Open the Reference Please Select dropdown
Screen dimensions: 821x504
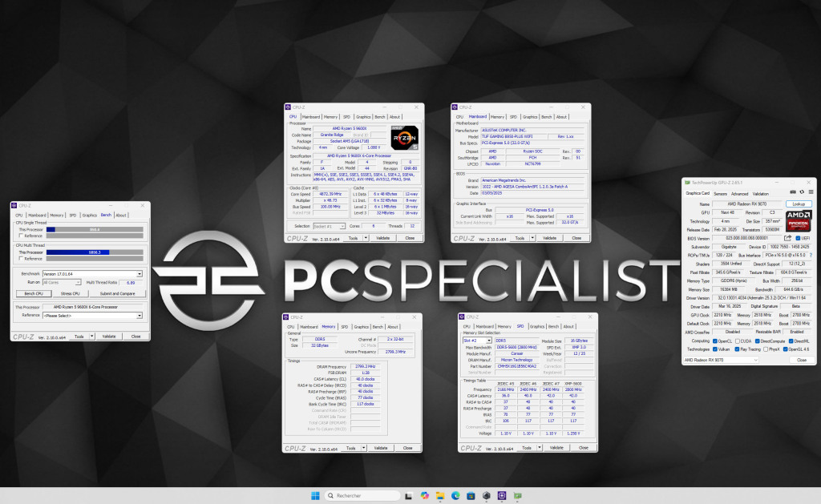click(93, 316)
